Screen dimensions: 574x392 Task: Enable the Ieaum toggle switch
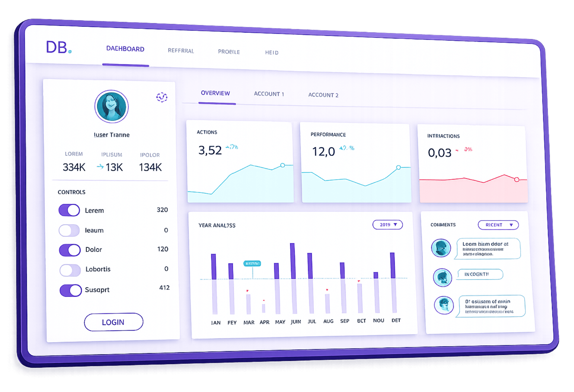click(69, 230)
